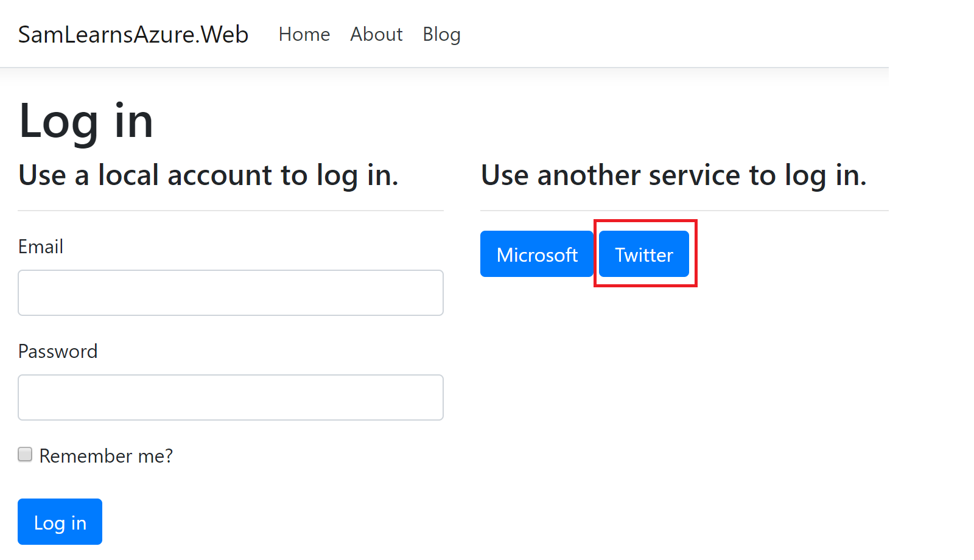This screenshot has height=560, width=974.
Task: Select the 'Use a local account' heading
Action: [208, 175]
